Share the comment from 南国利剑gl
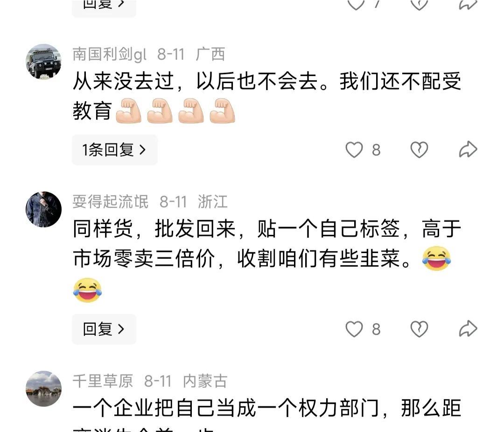The image size is (504, 432). pos(468,149)
